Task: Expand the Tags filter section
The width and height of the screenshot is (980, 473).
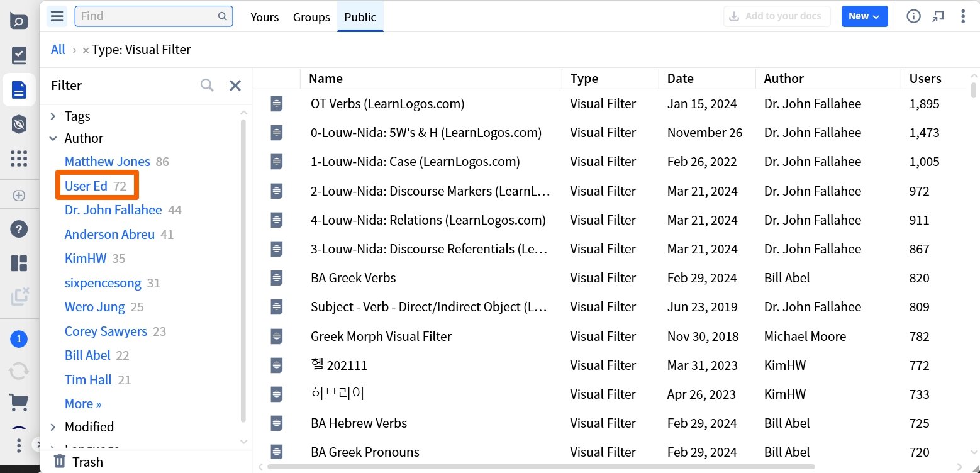Action: [53, 116]
